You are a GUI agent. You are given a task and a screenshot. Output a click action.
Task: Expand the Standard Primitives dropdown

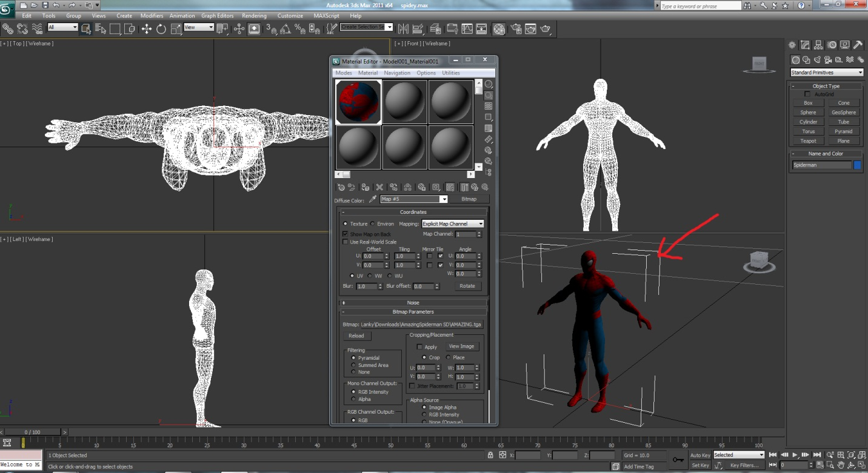pos(826,73)
